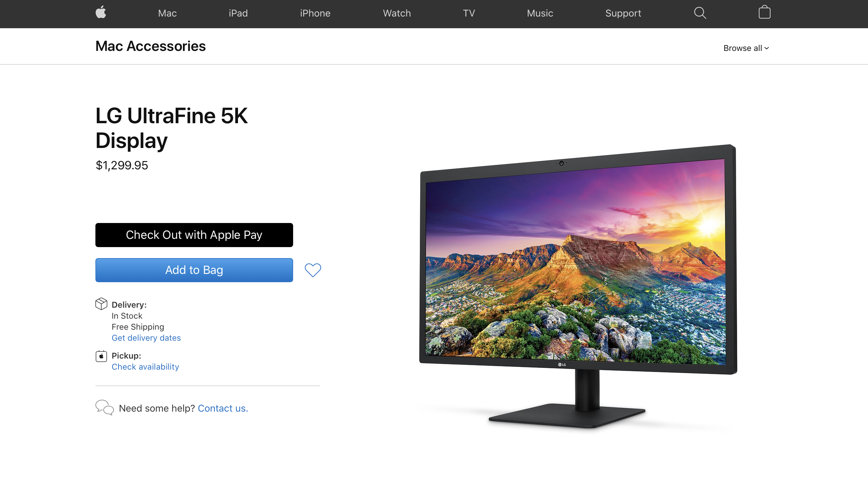Open the Mac navigation menu

tap(167, 13)
